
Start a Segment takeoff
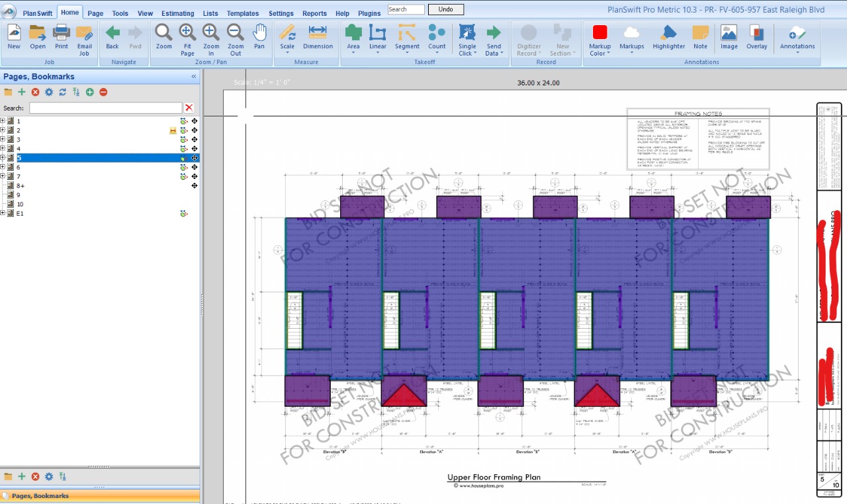click(x=407, y=32)
